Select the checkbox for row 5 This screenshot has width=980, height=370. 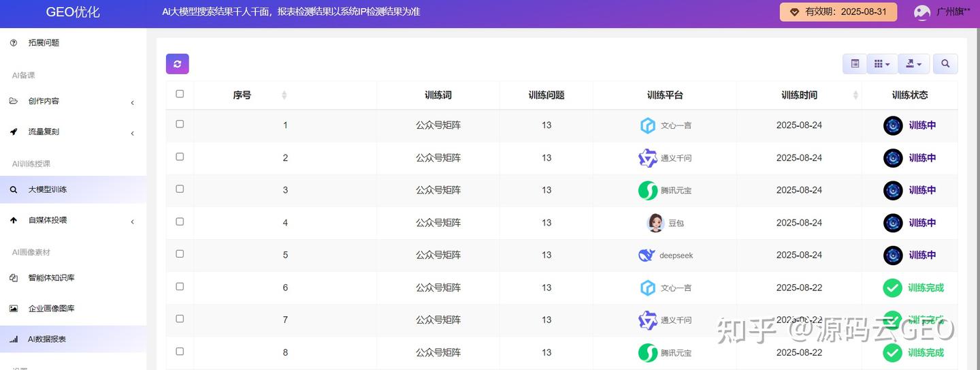[x=180, y=253]
